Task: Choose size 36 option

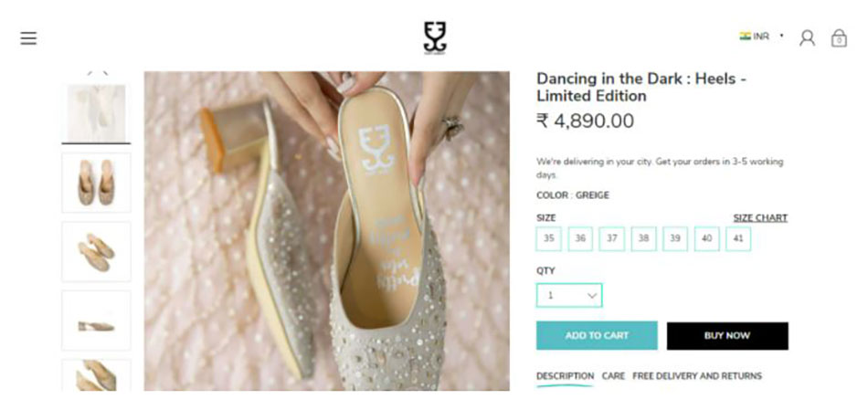Action: pyautogui.click(x=580, y=238)
